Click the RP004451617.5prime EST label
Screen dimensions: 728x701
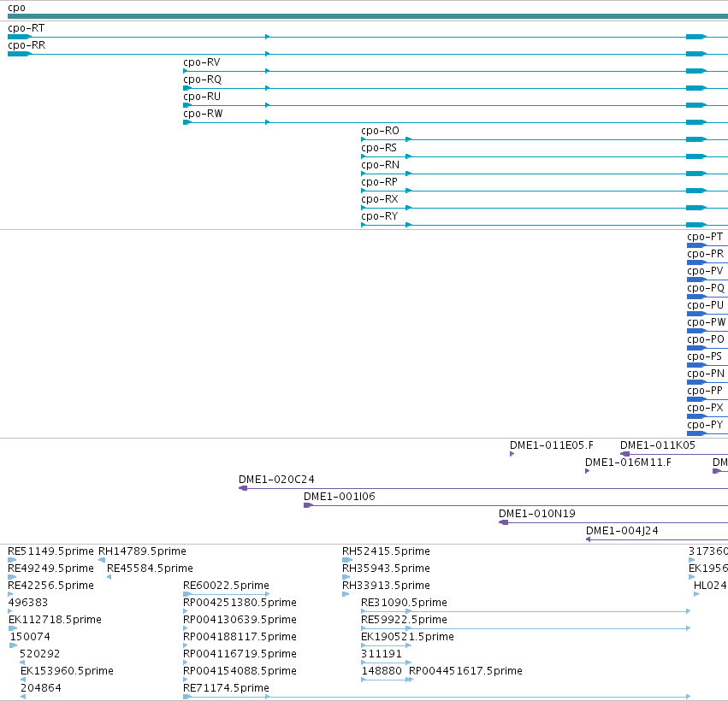[465, 672]
